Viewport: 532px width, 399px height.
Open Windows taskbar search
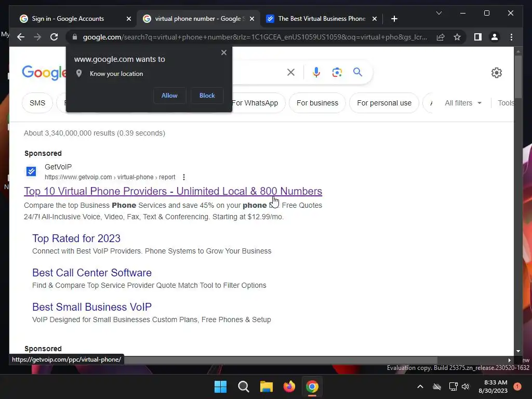tap(243, 387)
